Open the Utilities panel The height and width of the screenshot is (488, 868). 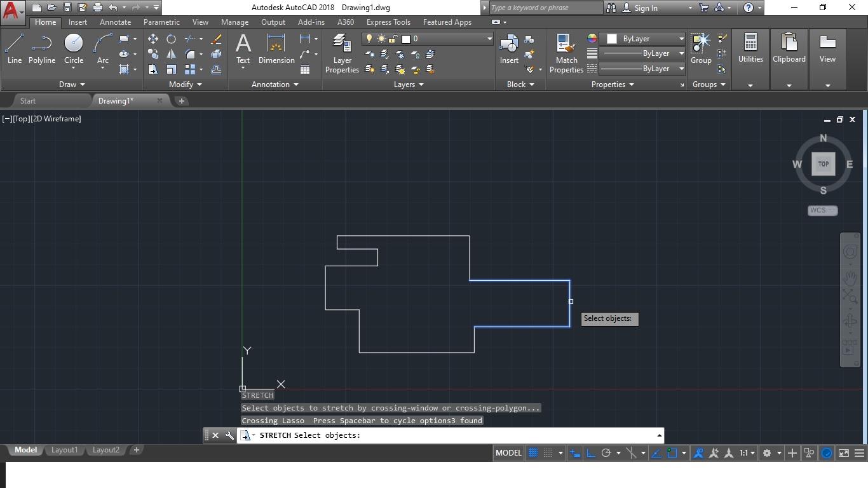[x=750, y=60]
